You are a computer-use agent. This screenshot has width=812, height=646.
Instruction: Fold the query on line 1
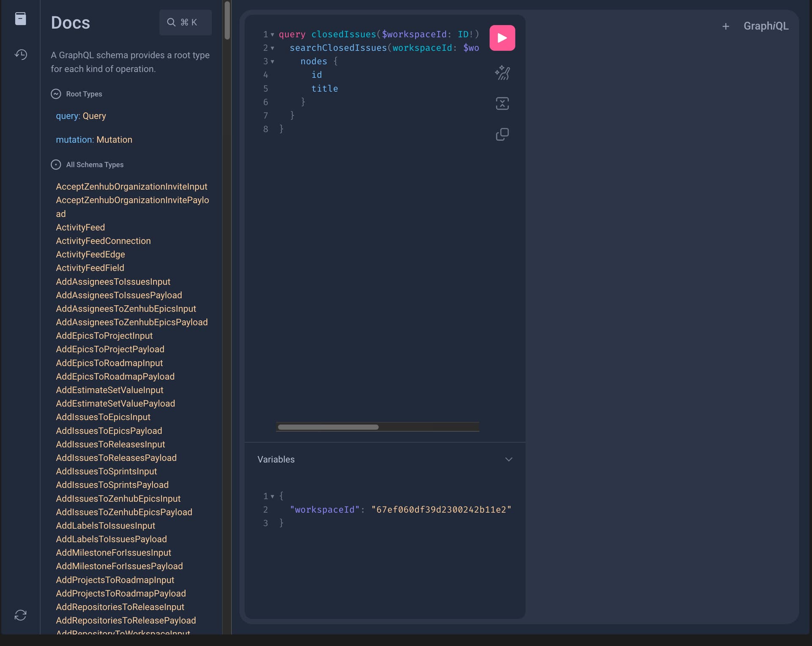(x=272, y=35)
